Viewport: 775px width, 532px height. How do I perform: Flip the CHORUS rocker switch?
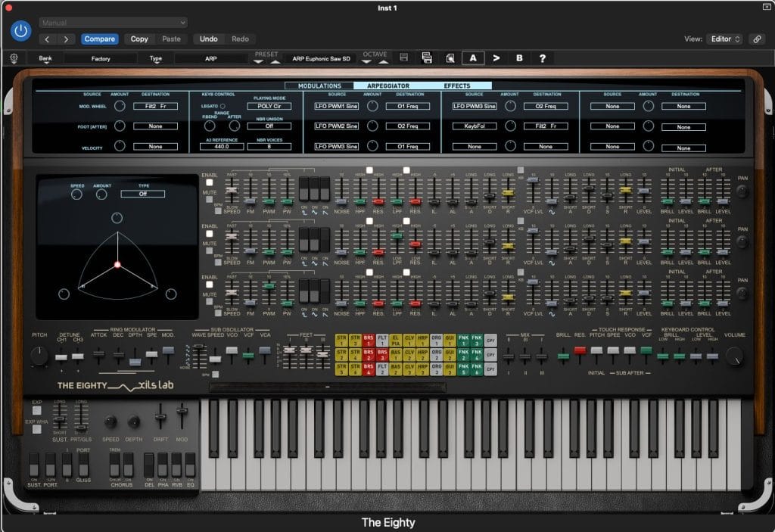tap(115, 465)
